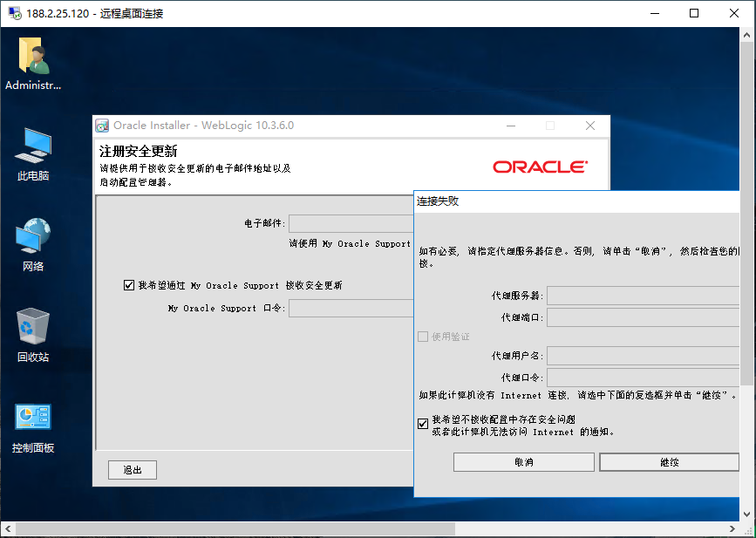Click the 代理端口 input field
Image resolution: width=756 pixels, height=538 pixels.
[x=644, y=317]
